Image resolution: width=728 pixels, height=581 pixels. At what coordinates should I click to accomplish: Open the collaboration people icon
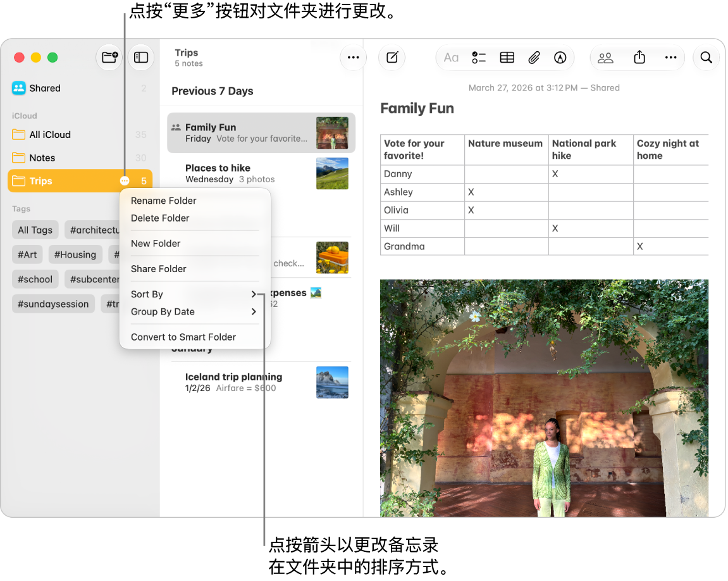pyautogui.click(x=605, y=58)
